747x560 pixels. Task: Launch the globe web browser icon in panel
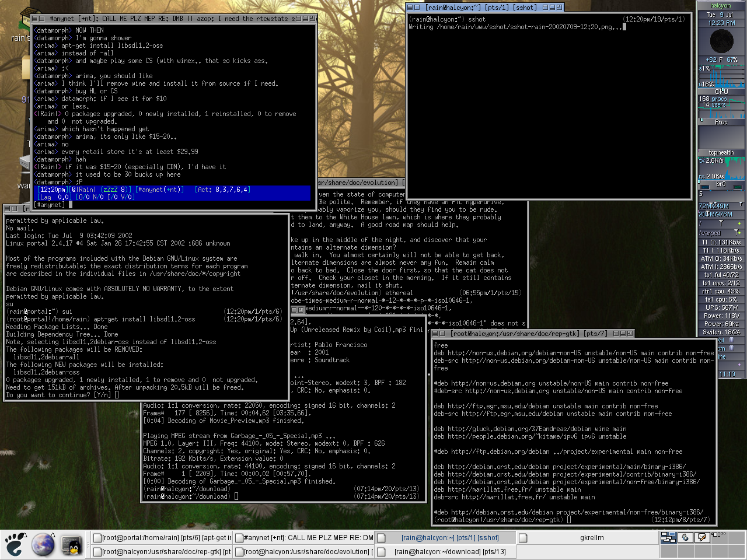tap(43, 545)
